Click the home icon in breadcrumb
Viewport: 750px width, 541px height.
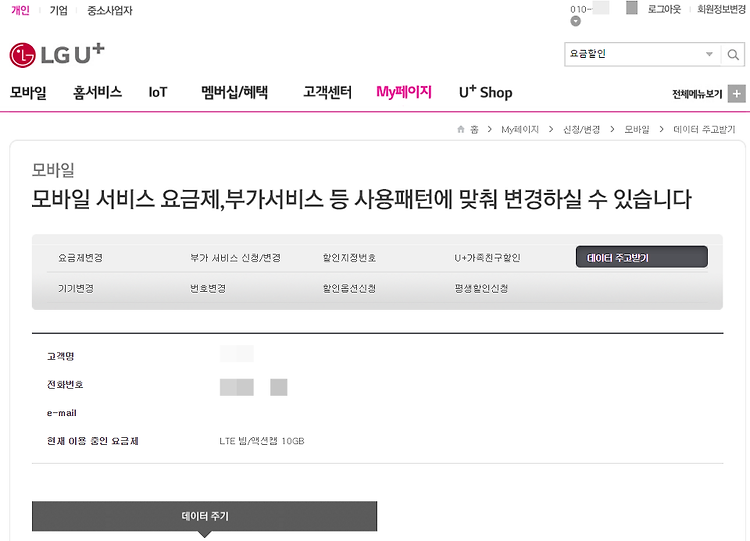tap(461, 129)
